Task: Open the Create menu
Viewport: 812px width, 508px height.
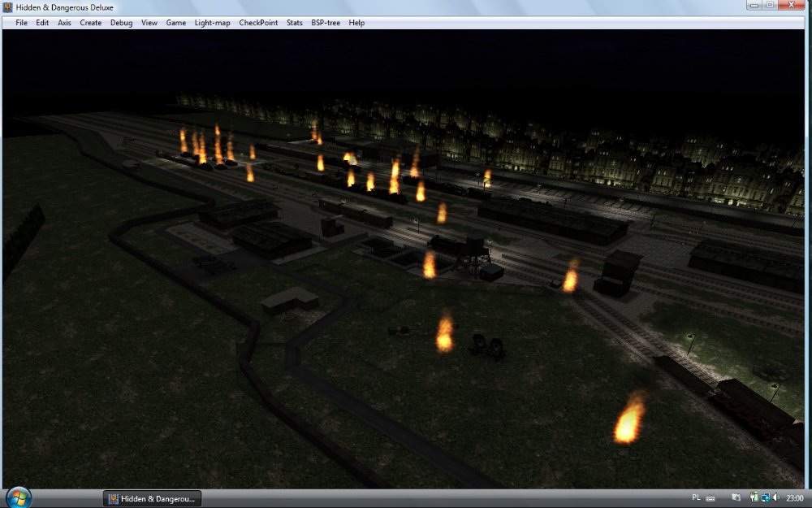Action: tap(91, 23)
